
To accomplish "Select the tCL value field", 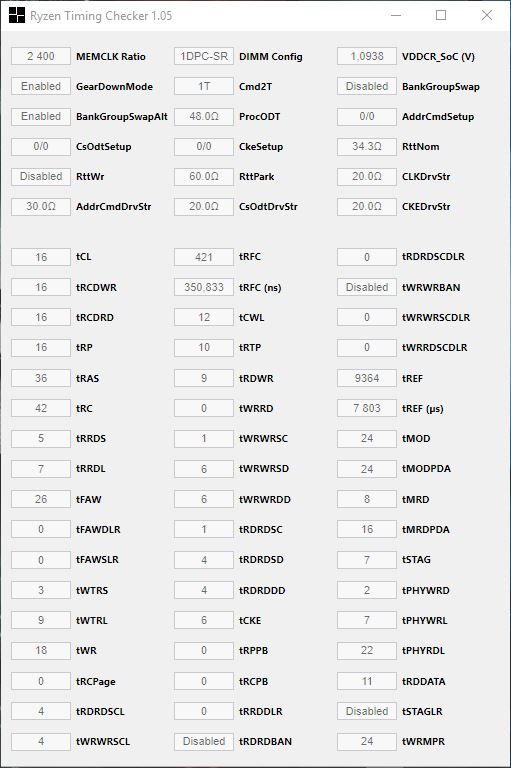I will (41, 257).
